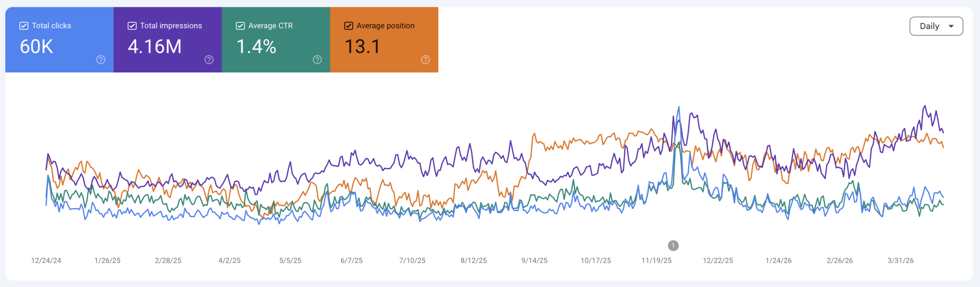Open the Average position help icon
The image size is (980, 287).
425,60
